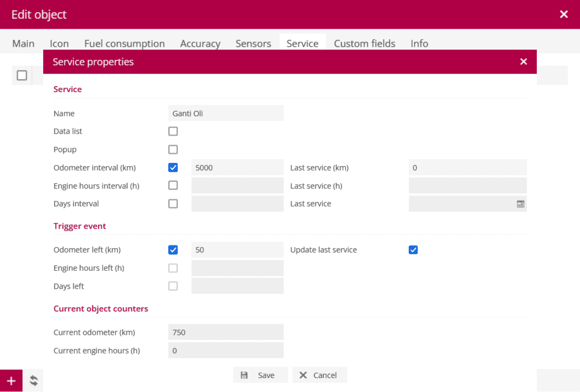The height and width of the screenshot is (392, 580).
Task: Close the Service properties dialog
Action: tap(523, 62)
